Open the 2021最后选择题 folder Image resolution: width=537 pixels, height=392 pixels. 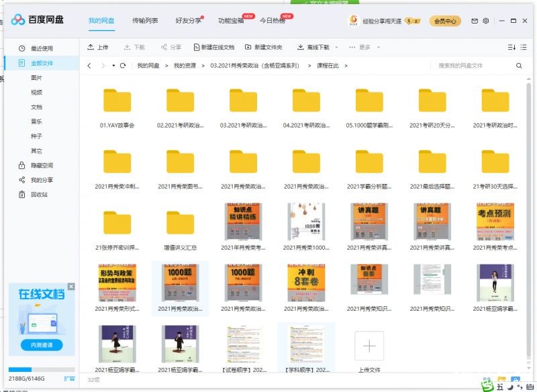(432, 162)
